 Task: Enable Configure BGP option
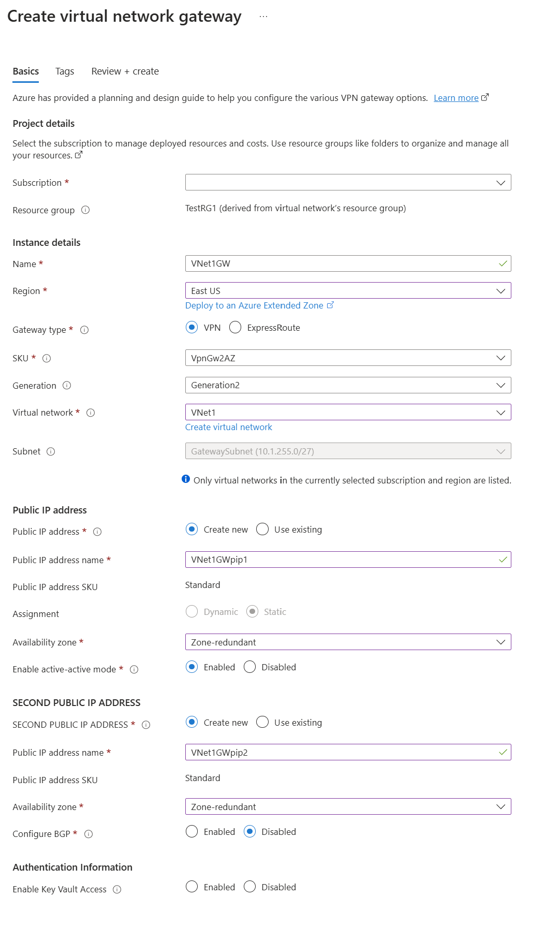click(x=192, y=832)
